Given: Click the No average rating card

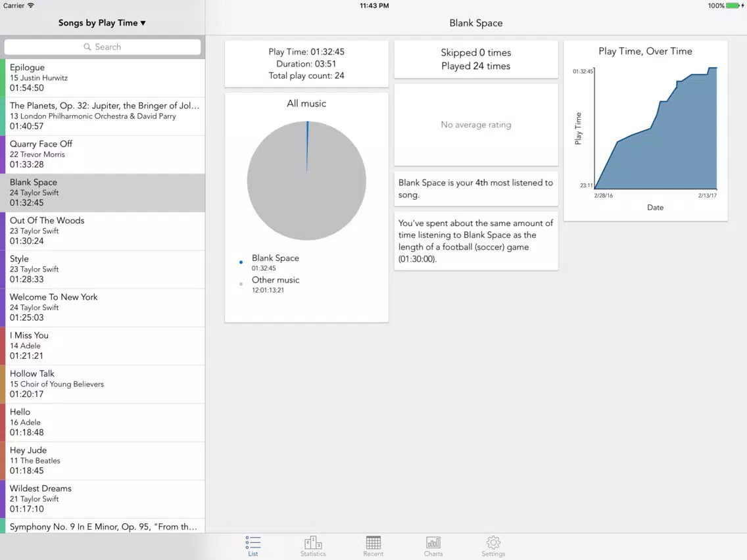Looking at the screenshot, I should tap(476, 125).
